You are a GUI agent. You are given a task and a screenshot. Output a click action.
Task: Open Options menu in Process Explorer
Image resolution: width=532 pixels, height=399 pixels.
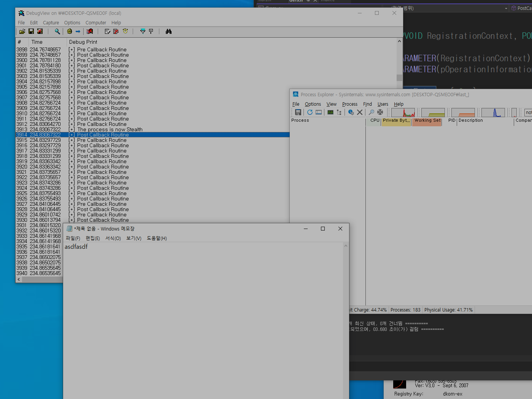(x=313, y=104)
